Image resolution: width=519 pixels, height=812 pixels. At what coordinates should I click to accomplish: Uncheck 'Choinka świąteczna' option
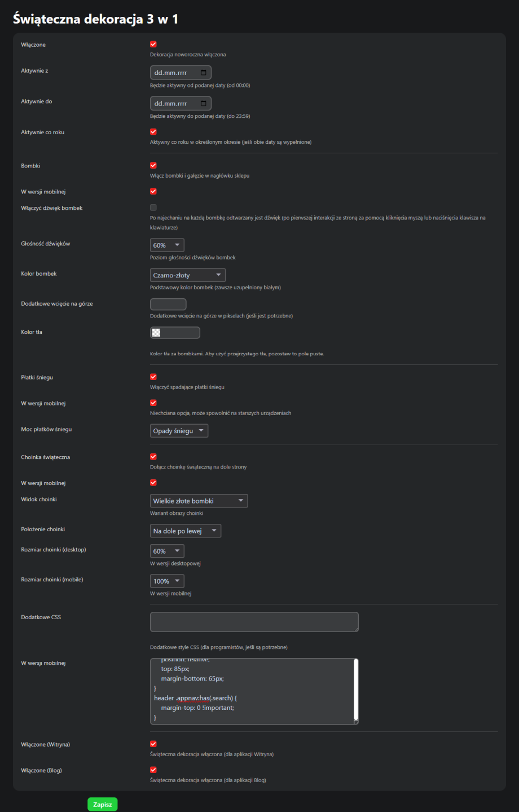coord(153,457)
